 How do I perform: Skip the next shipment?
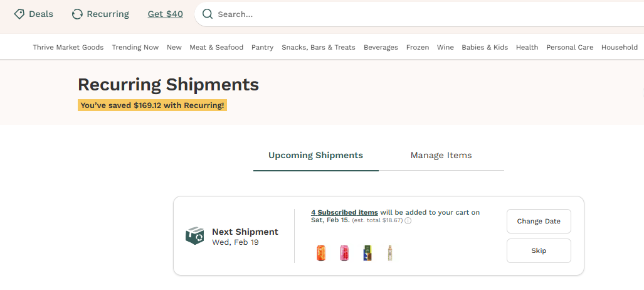(x=539, y=250)
